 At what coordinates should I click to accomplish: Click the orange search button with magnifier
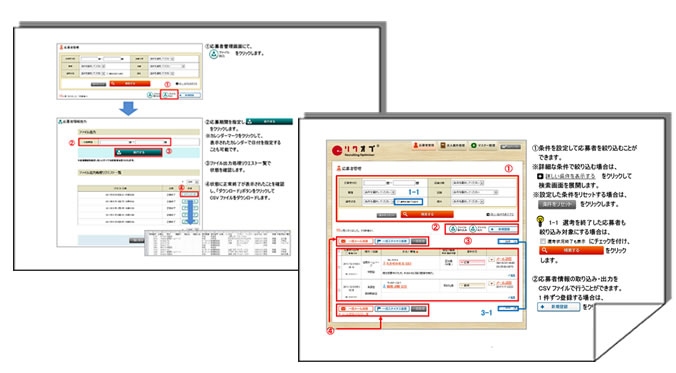pos(427,214)
